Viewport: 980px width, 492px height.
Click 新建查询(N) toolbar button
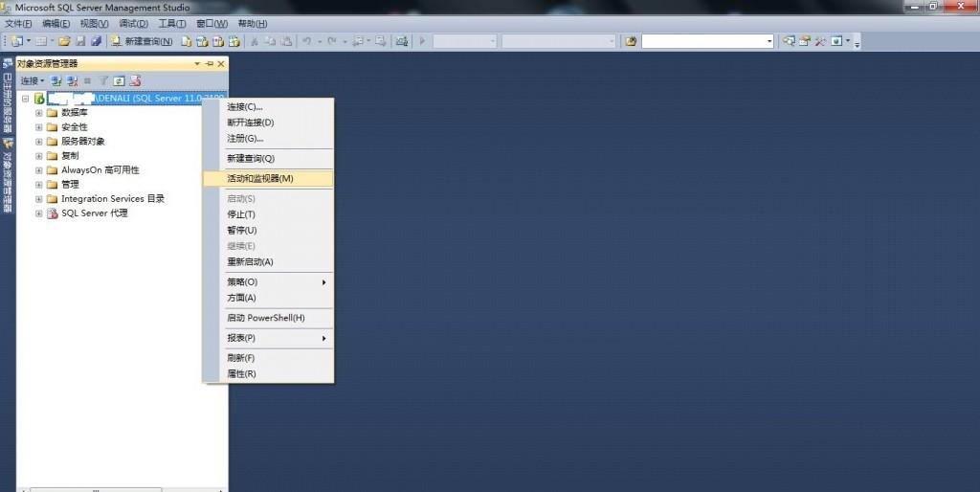click(142, 41)
